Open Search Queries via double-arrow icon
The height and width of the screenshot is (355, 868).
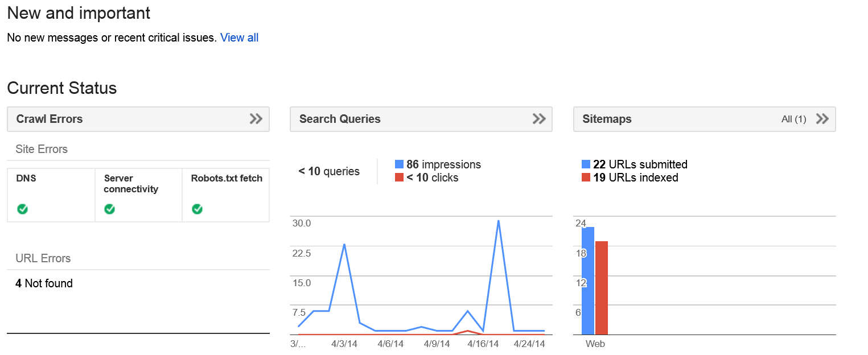[539, 119]
